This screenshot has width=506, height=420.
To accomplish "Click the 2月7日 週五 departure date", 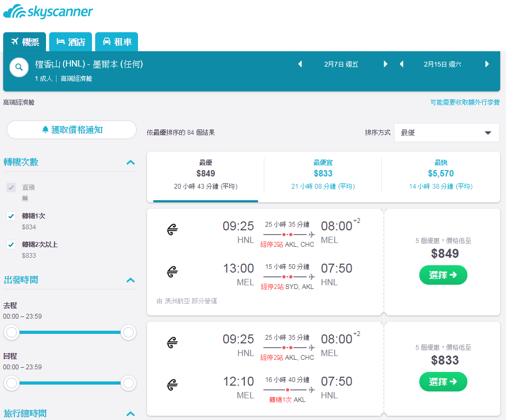I will point(341,64).
